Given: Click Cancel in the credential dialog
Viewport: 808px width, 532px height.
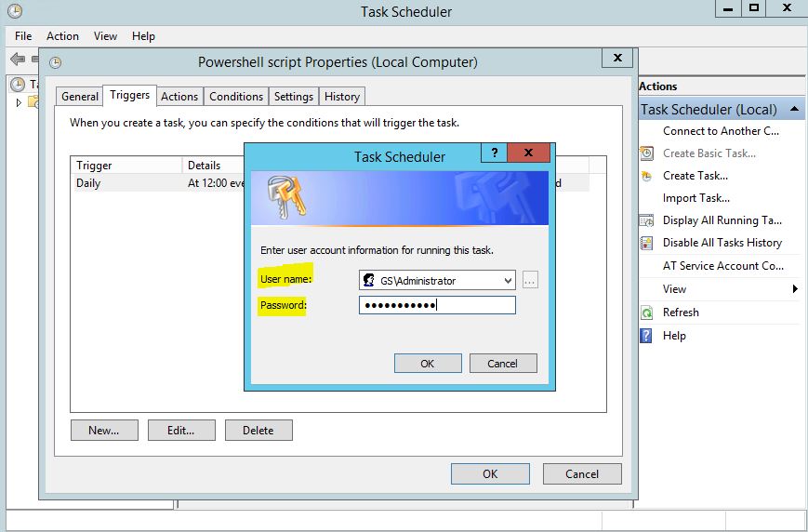Looking at the screenshot, I should tap(503, 364).
